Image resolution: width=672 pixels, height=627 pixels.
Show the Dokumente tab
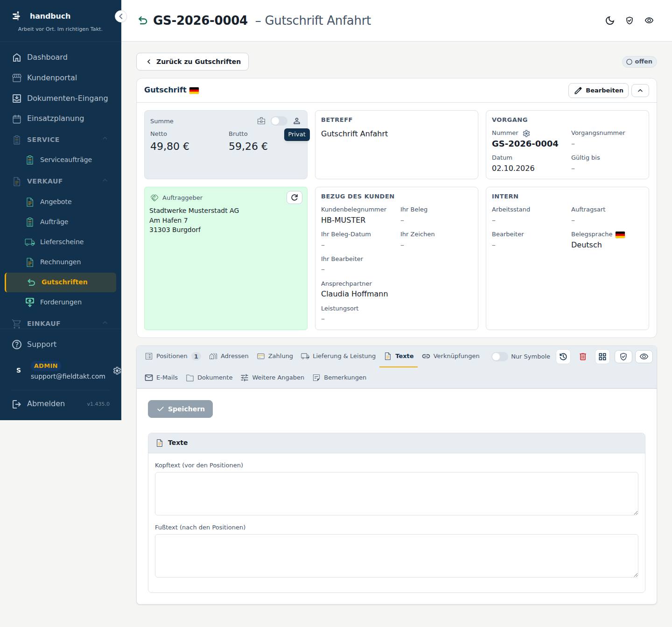point(210,378)
